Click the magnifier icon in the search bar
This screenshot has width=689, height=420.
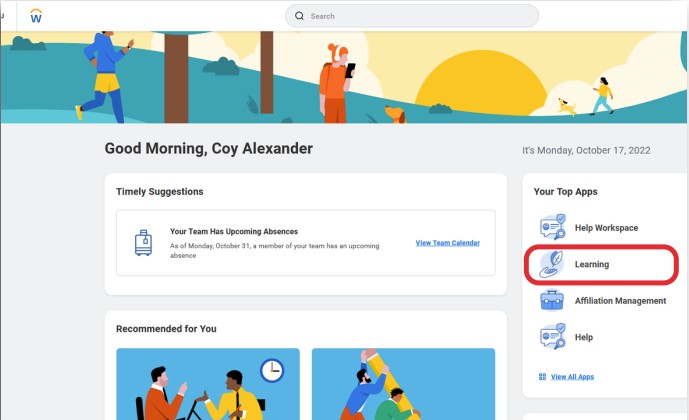click(299, 16)
